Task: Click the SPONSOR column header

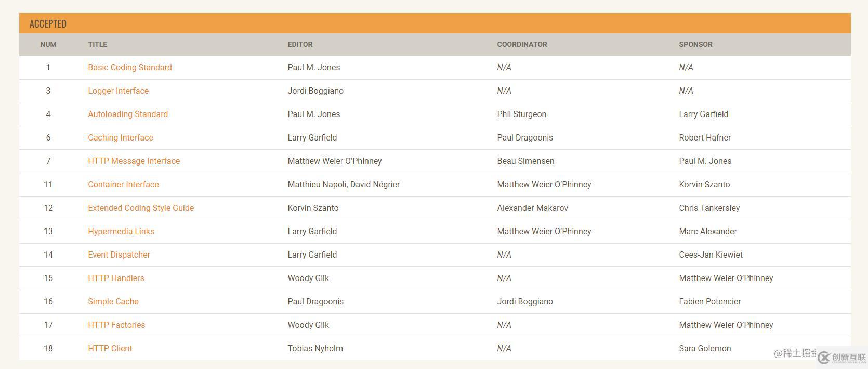Action: click(x=695, y=44)
